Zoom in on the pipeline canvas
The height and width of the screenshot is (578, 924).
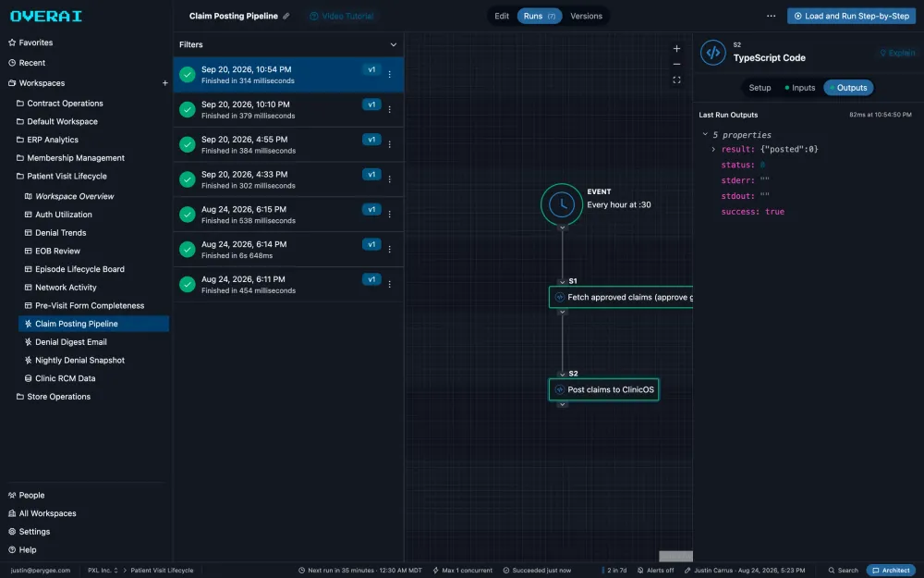tap(676, 48)
